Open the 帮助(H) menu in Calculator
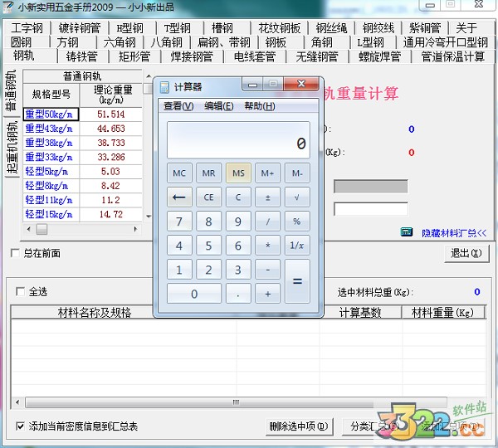 pos(260,106)
